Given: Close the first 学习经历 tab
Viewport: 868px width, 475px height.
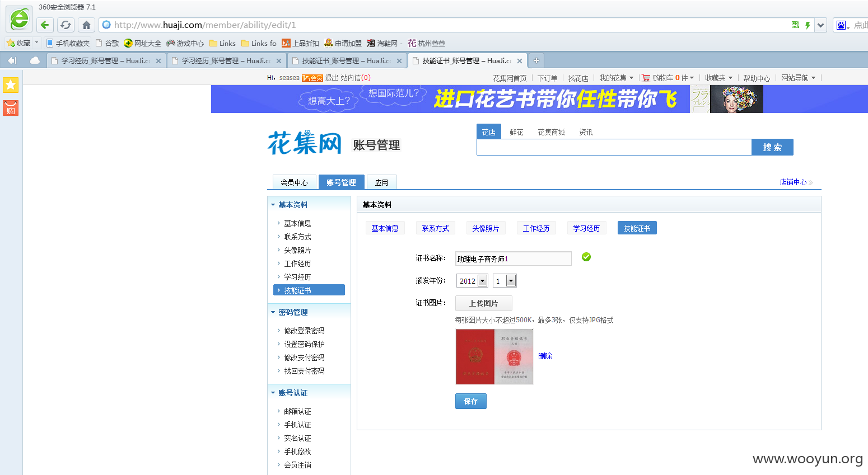Looking at the screenshot, I should (x=158, y=61).
